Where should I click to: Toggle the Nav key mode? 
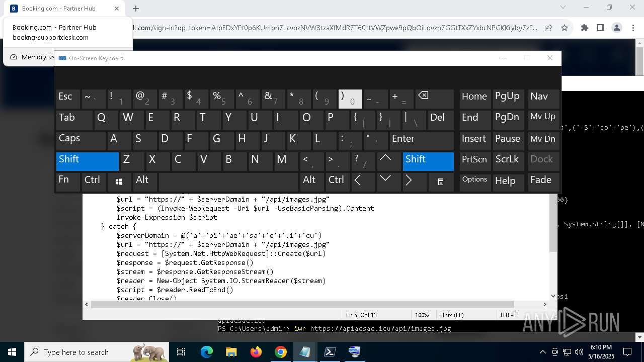(543, 99)
